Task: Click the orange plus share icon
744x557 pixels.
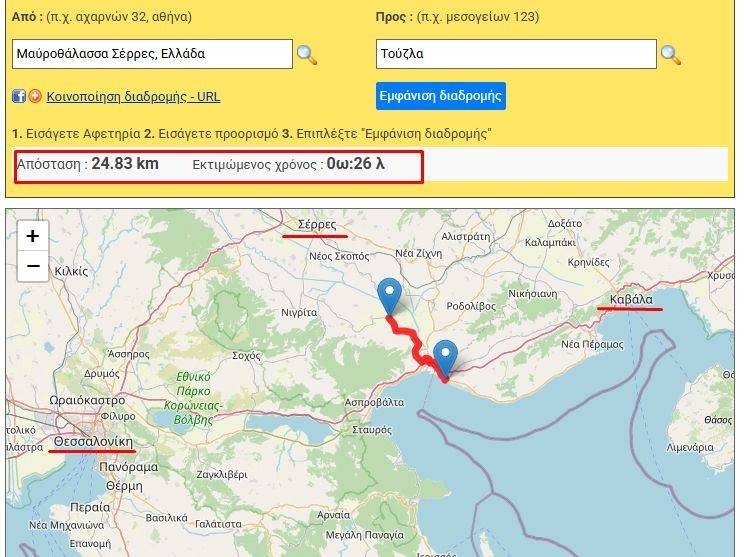Action: click(x=35, y=97)
